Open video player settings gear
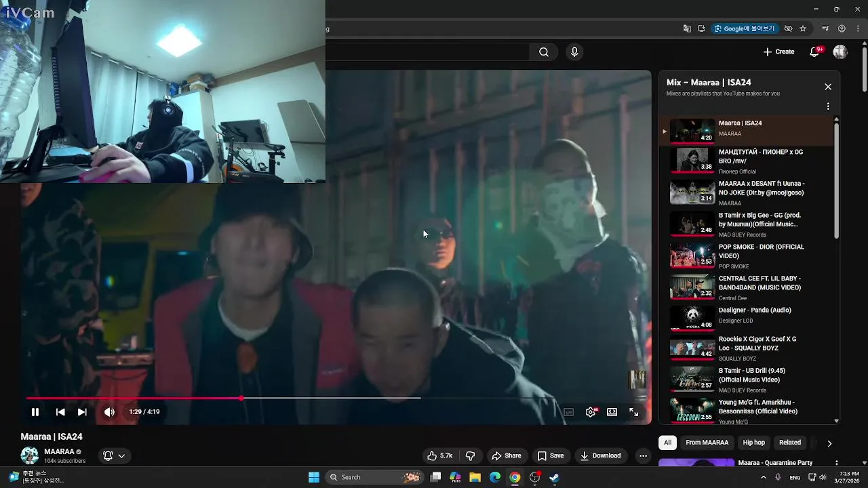 pyautogui.click(x=591, y=411)
